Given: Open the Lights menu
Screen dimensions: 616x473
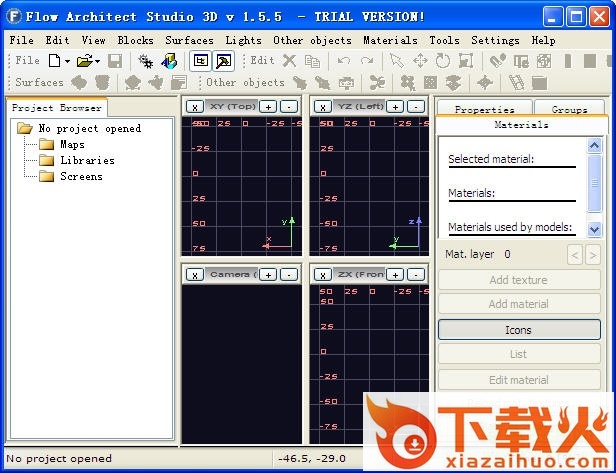Looking at the screenshot, I should pyautogui.click(x=243, y=40).
